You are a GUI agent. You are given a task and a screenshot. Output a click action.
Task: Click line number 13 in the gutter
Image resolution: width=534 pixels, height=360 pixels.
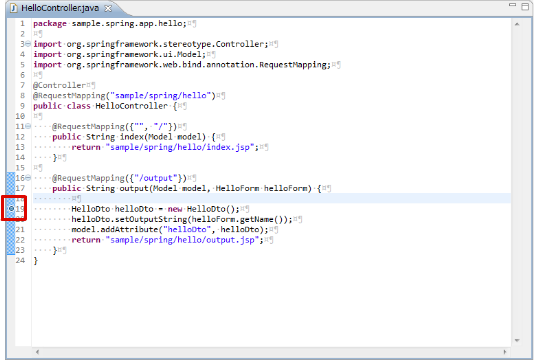pyautogui.click(x=20, y=147)
